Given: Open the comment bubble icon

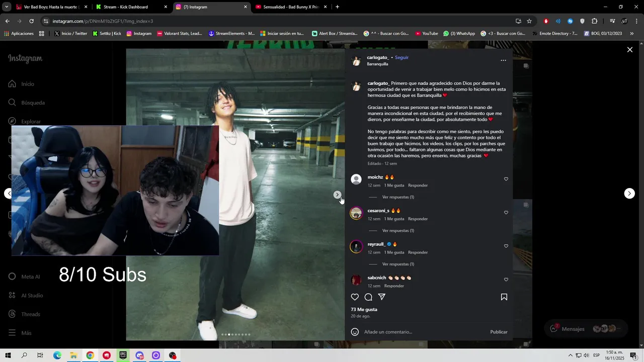Looking at the screenshot, I should coord(368,297).
